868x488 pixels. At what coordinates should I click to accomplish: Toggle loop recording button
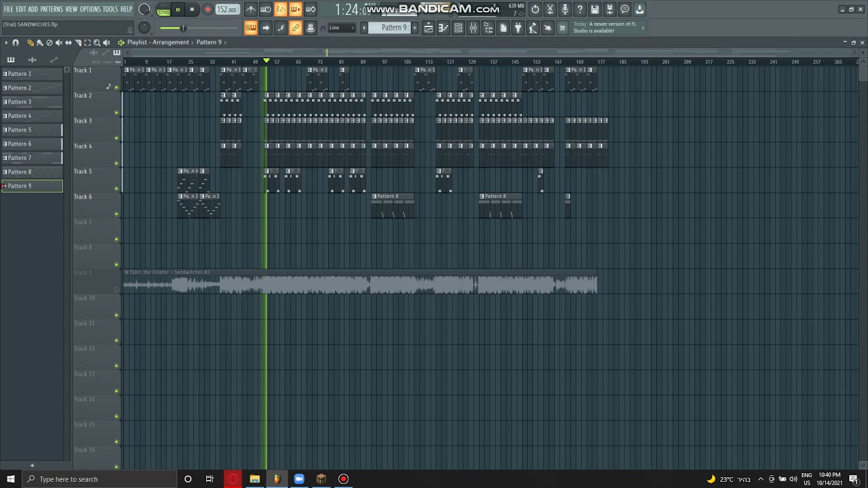pyautogui.click(x=310, y=9)
